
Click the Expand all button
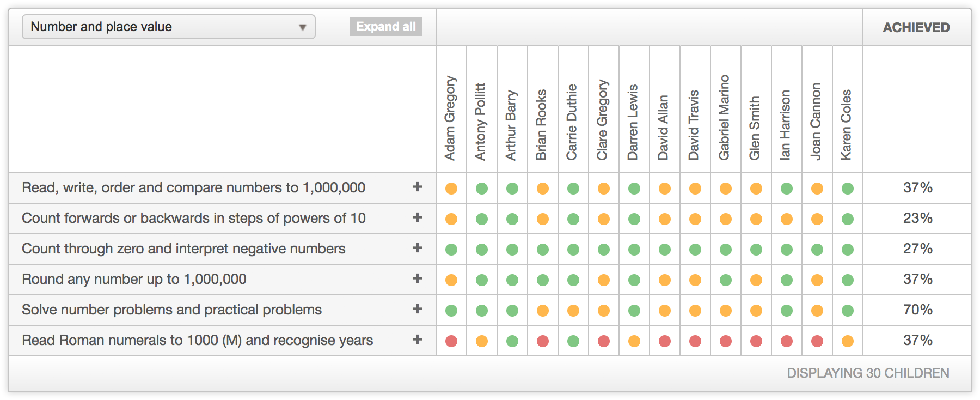385,27
